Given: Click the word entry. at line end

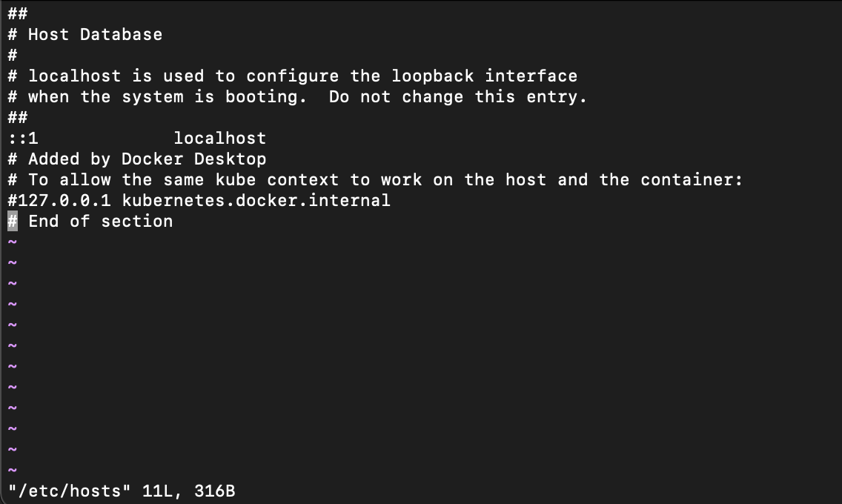Looking at the screenshot, I should 557,96.
